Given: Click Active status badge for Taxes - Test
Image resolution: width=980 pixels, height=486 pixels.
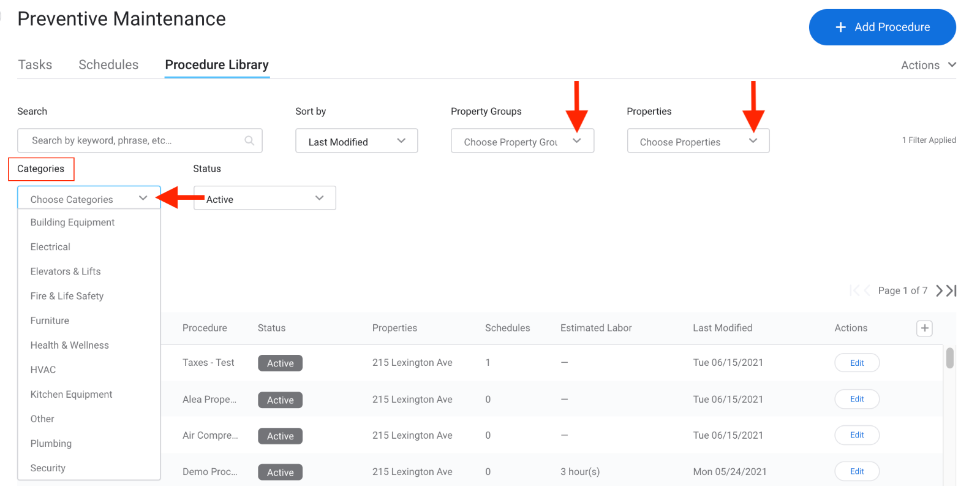Looking at the screenshot, I should pyautogui.click(x=281, y=363).
